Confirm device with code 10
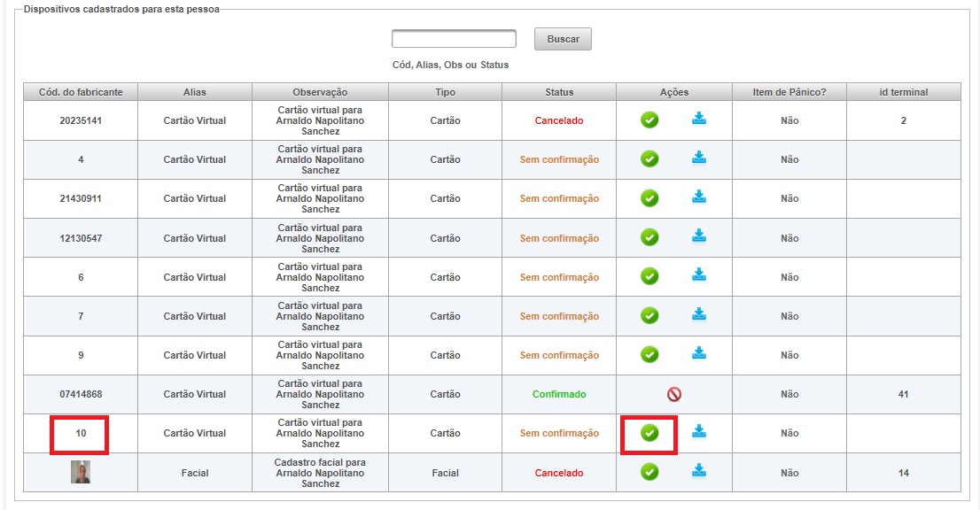 click(x=649, y=432)
